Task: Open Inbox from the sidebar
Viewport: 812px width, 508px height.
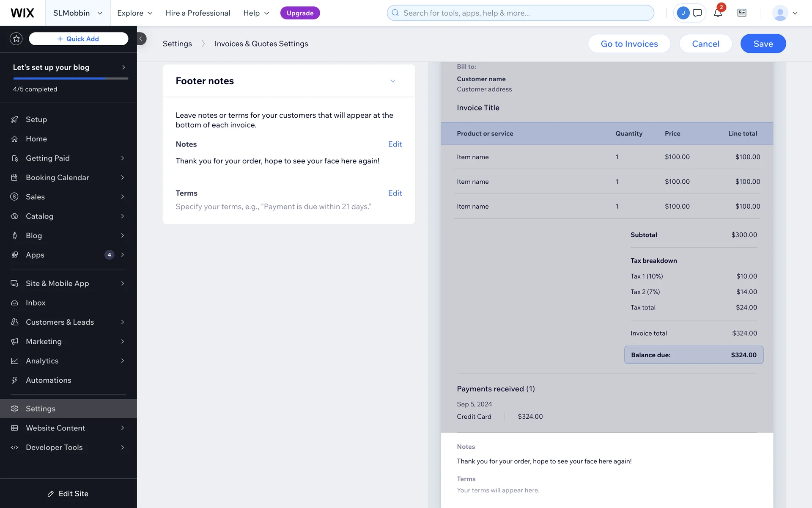Action: click(36, 303)
